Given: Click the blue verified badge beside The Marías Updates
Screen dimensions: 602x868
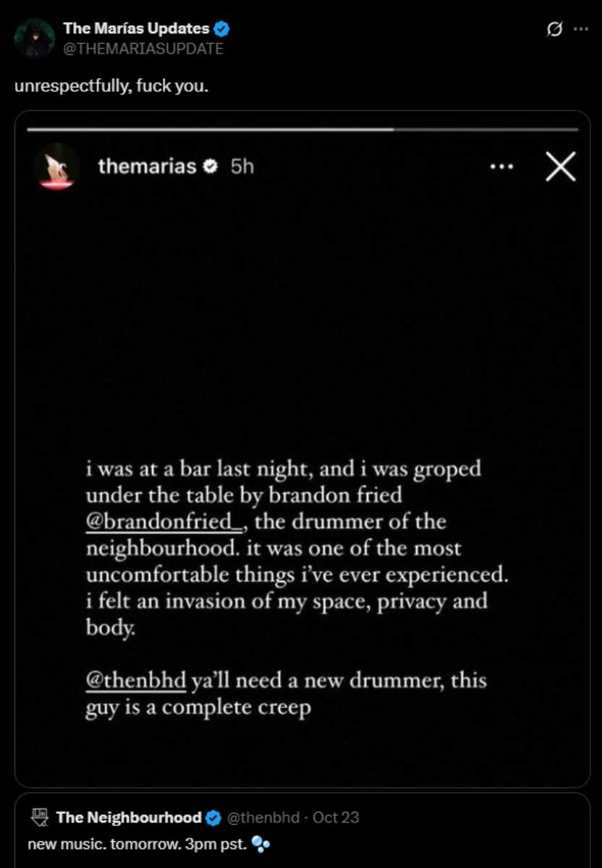Looking at the screenshot, I should (x=223, y=30).
